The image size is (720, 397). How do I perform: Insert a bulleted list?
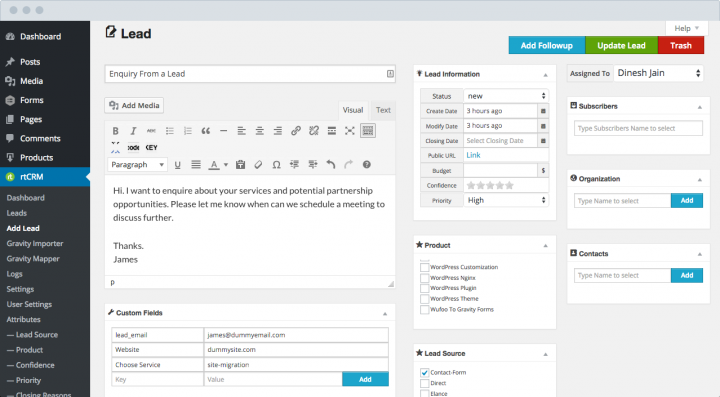pos(169,131)
